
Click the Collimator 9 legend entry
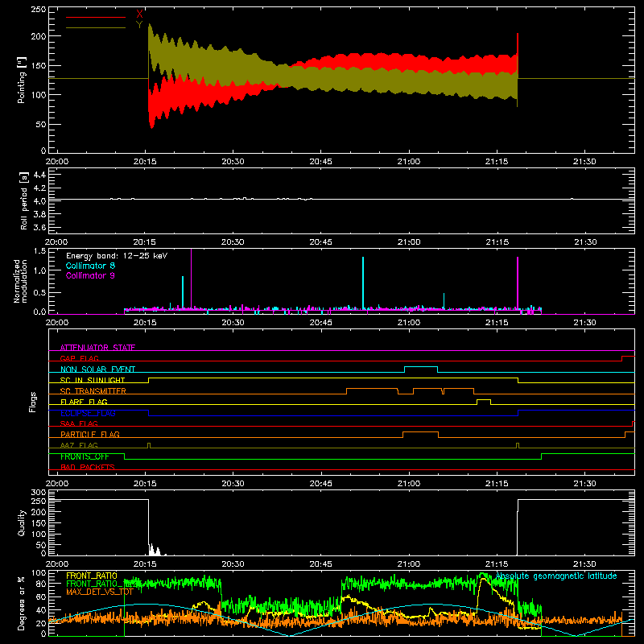(x=90, y=275)
